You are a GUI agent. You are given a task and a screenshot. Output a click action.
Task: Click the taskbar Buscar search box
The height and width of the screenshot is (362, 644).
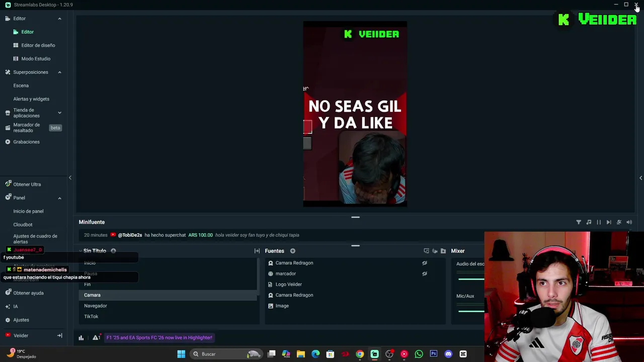click(227, 354)
